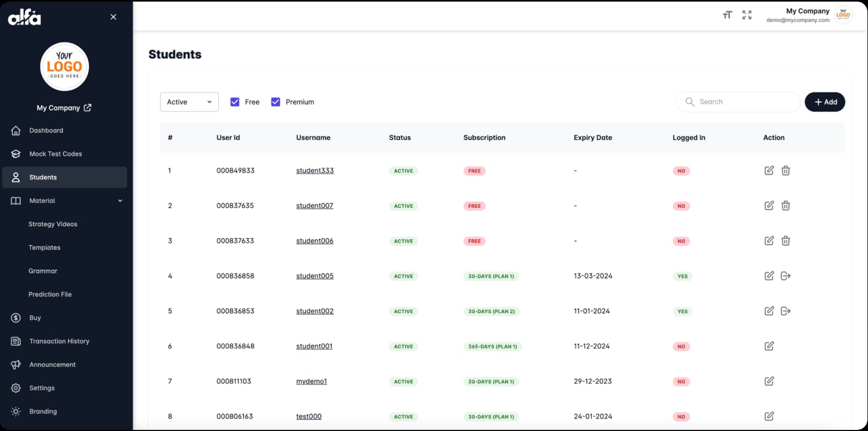
Task: Open Transaction History from the sidebar
Action: pos(59,341)
